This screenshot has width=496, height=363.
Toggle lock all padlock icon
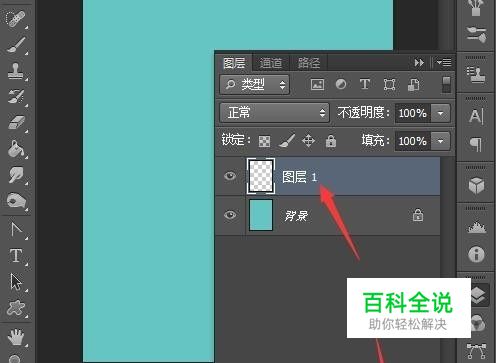pyautogui.click(x=331, y=141)
